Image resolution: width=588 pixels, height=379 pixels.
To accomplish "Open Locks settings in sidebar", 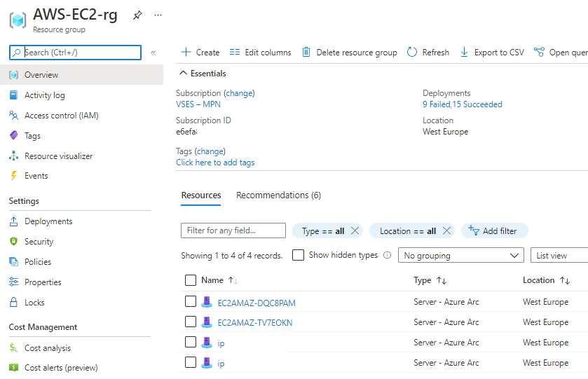I will [34, 303].
